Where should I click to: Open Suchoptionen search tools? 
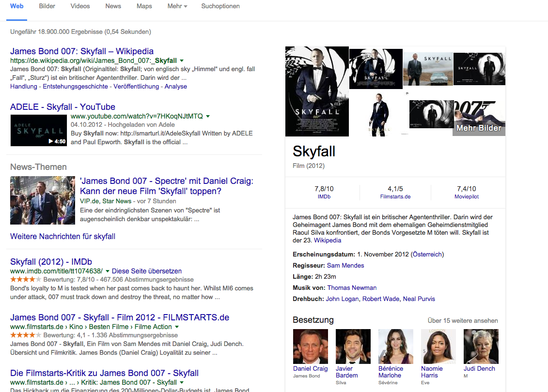point(220,6)
